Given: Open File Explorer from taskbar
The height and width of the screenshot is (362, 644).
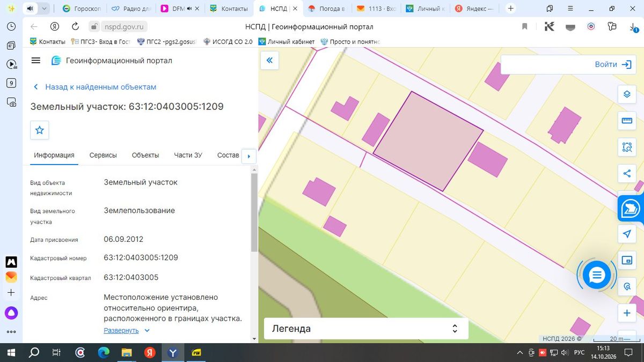Looking at the screenshot, I should coord(127,352).
